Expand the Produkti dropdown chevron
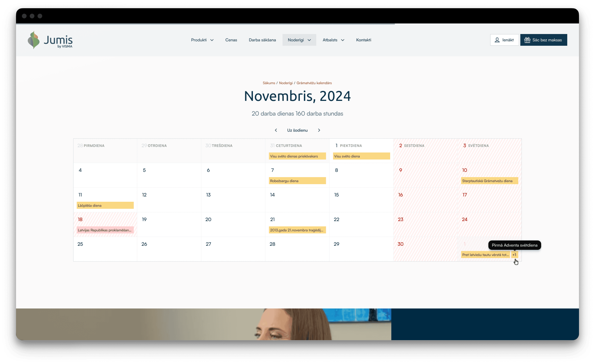Image resolution: width=595 pixels, height=364 pixels. (212, 40)
